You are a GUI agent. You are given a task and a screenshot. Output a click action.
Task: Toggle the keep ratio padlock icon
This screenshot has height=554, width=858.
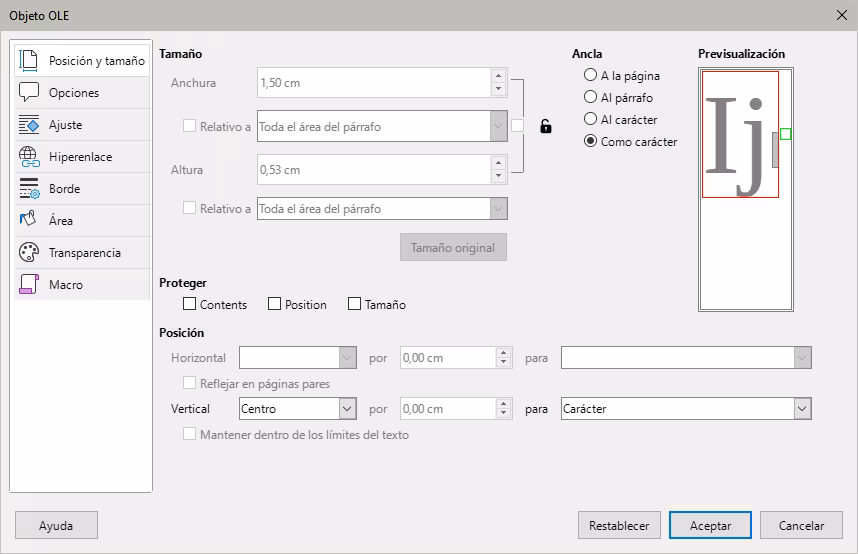(545, 126)
